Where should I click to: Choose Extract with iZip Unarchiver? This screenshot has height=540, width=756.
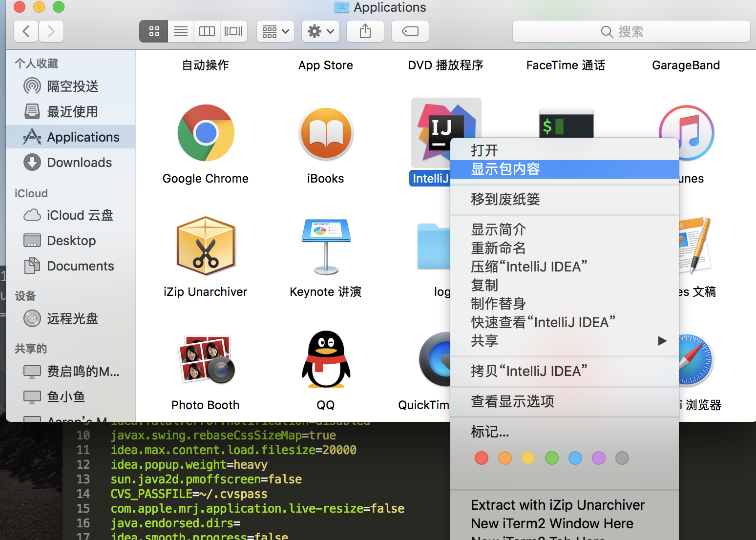click(565, 505)
